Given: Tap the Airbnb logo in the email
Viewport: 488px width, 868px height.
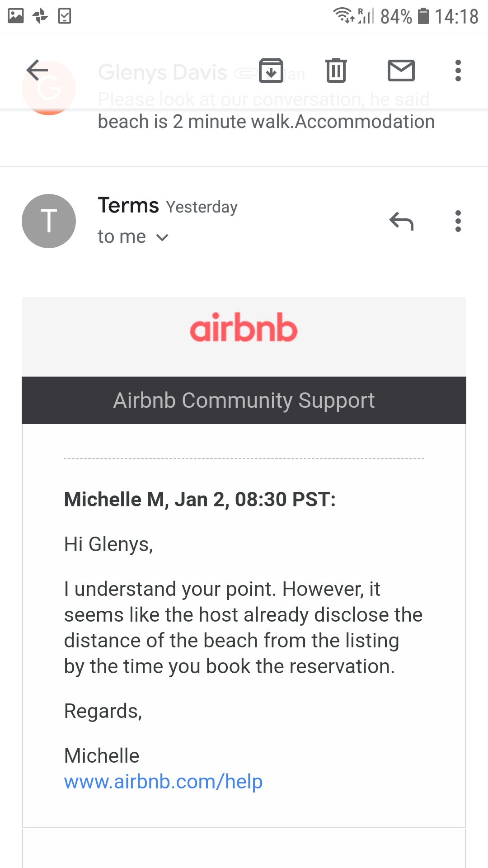Looking at the screenshot, I should click(244, 327).
